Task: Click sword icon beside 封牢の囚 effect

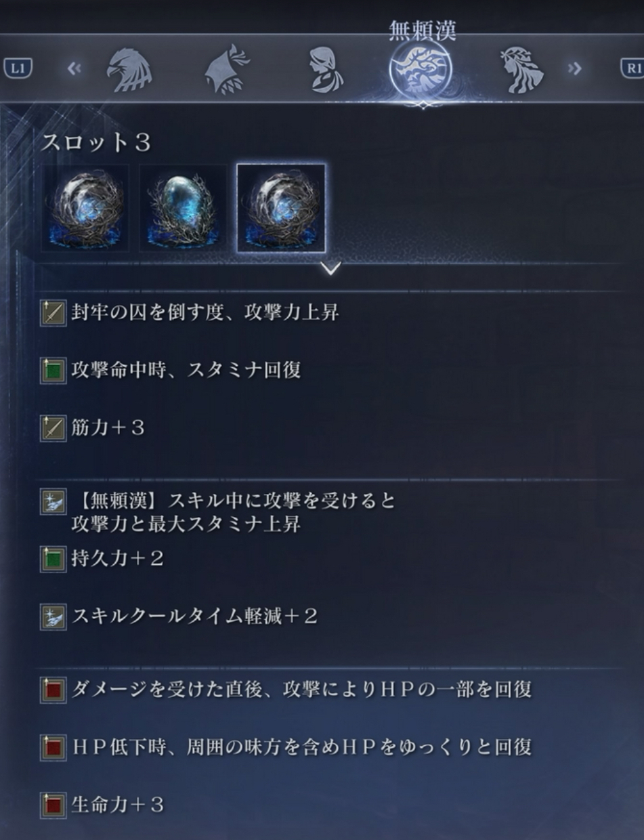Action: click(x=53, y=314)
